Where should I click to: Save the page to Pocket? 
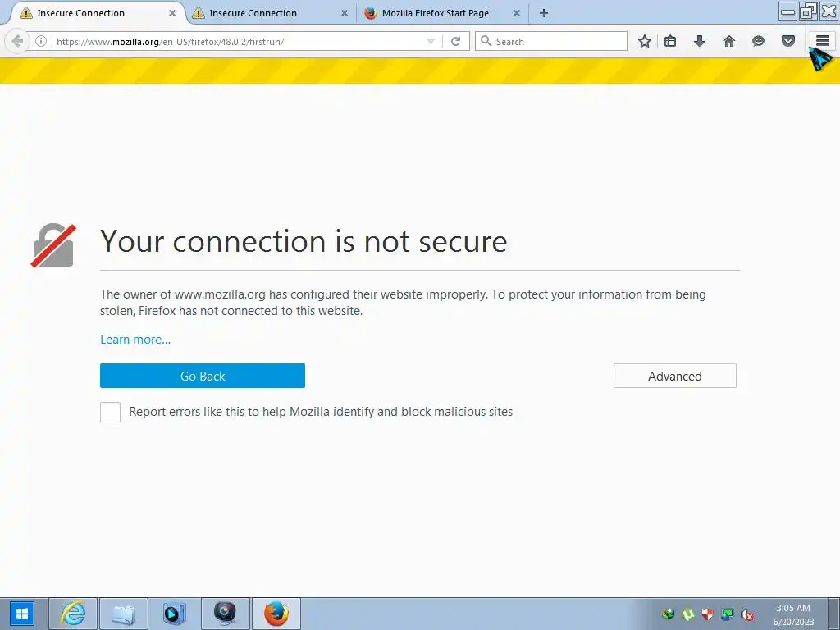click(788, 41)
